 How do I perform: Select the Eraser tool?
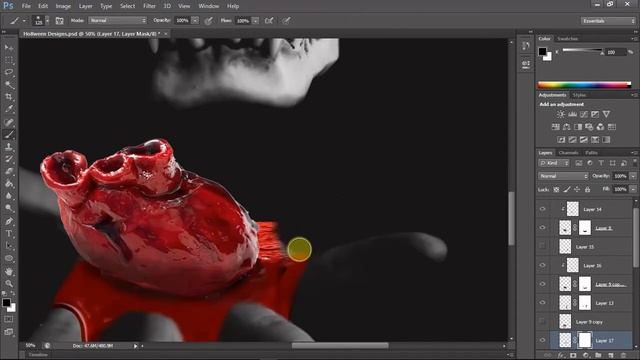pos(9,171)
